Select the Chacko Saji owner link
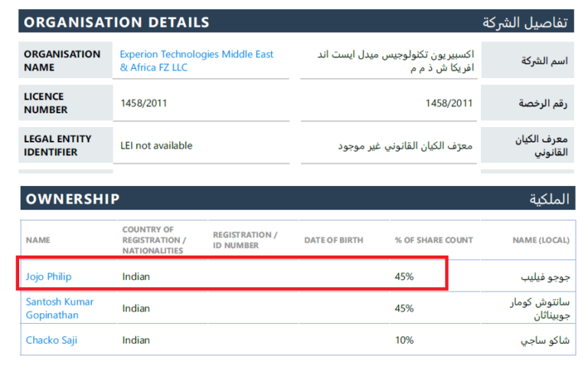The height and width of the screenshot is (372, 588). coord(51,340)
